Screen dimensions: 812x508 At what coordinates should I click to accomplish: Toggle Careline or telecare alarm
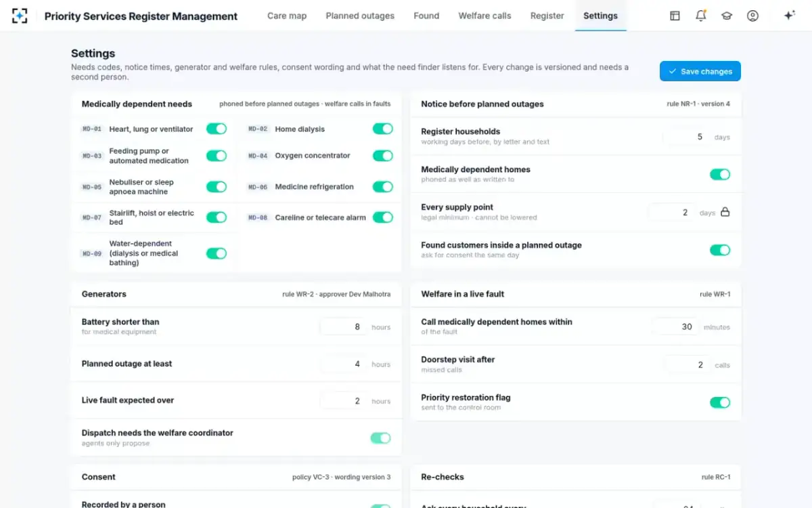click(x=383, y=217)
